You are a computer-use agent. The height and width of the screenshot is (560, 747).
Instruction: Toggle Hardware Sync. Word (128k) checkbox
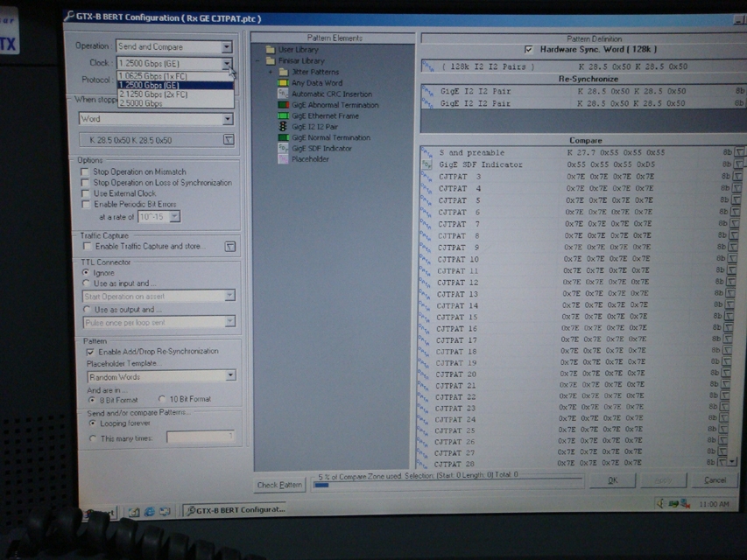pyautogui.click(x=528, y=50)
